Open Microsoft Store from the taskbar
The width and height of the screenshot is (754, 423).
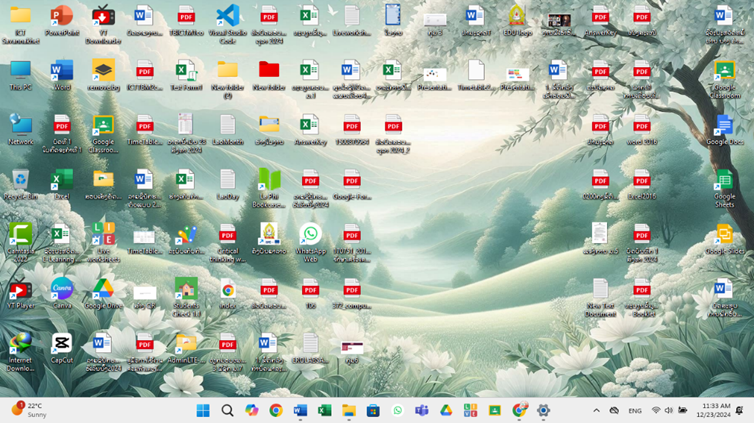(373, 410)
